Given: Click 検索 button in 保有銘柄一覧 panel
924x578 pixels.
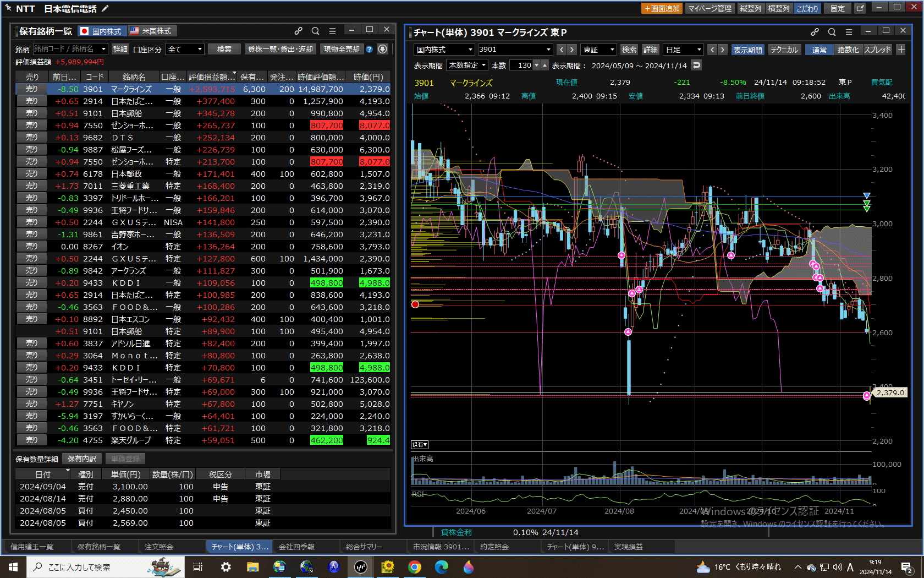Looking at the screenshot, I should coord(224,49).
